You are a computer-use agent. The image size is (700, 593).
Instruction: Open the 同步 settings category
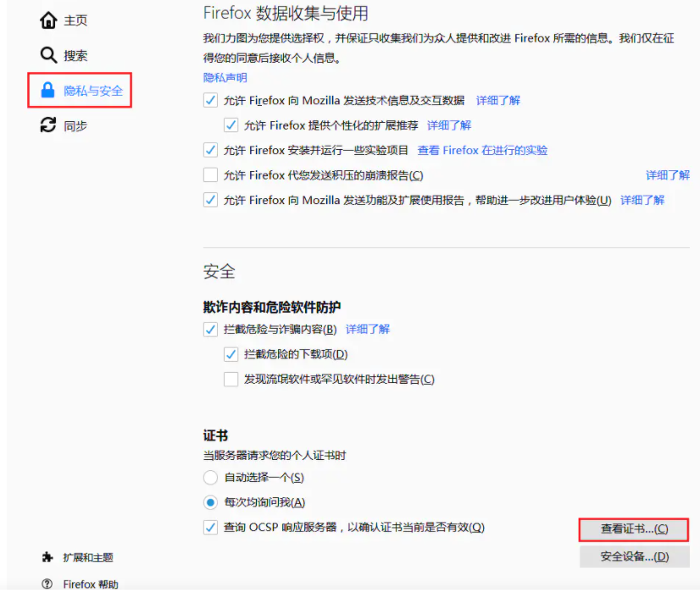pyautogui.click(x=75, y=126)
